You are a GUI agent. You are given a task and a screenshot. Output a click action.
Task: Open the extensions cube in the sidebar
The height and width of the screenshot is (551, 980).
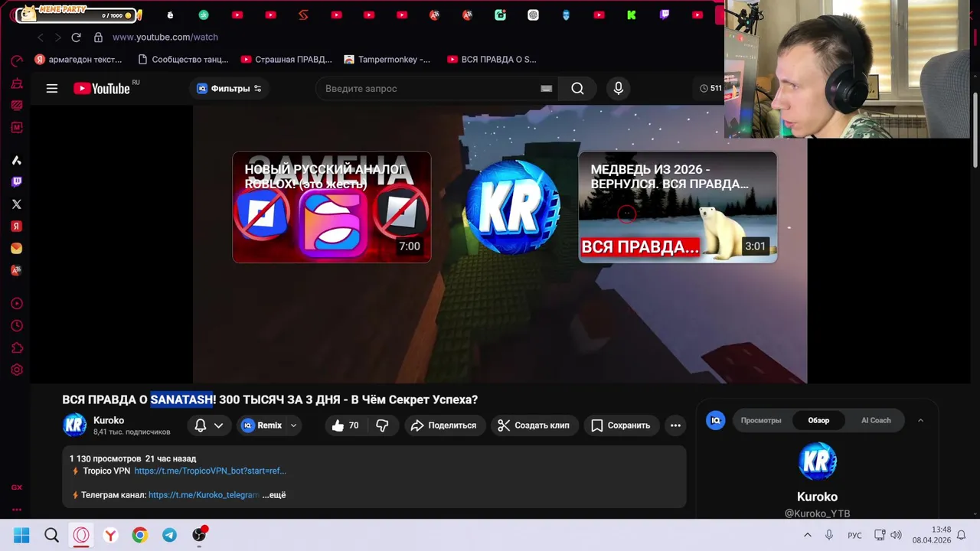click(x=16, y=348)
